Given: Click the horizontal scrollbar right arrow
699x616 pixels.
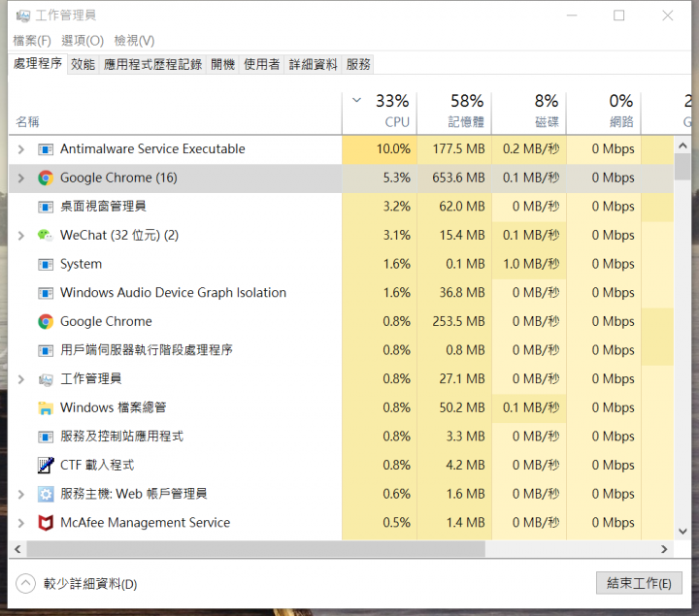Looking at the screenshot, I should (x=664, y=549).
